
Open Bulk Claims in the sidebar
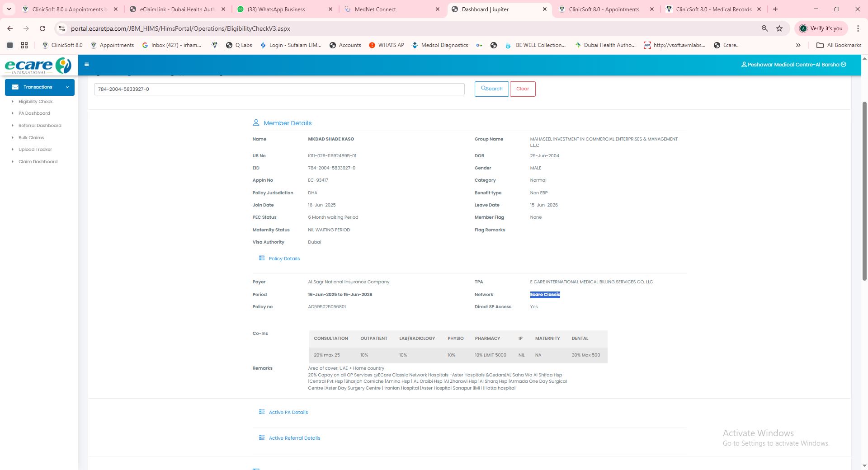[x=31, y=138]
